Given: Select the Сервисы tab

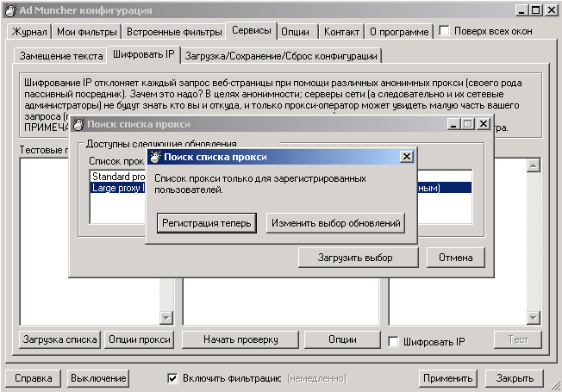Looking at the screenshot, I should (251, 30).
